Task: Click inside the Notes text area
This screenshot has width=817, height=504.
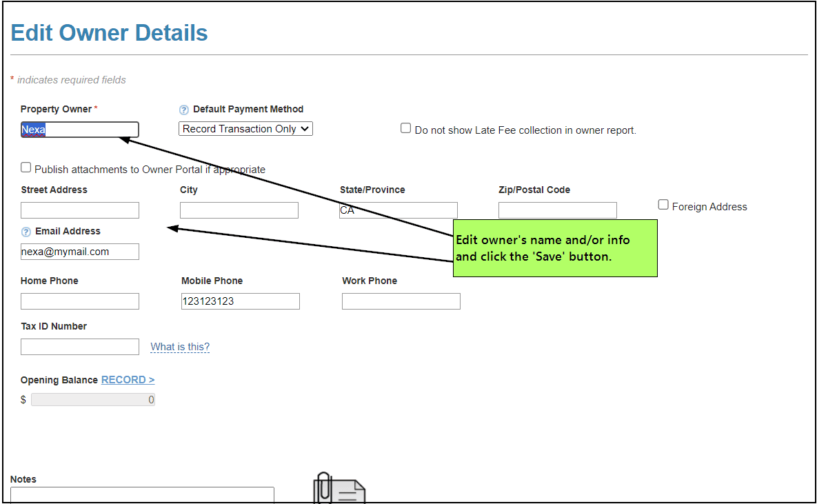Action: [x=142, y=495]
